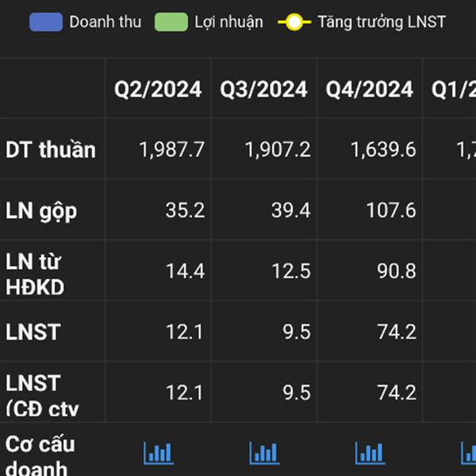Click the blue Doanh thu color swatch
This screenshot has height=476, width=476.
tap(46, 22)
